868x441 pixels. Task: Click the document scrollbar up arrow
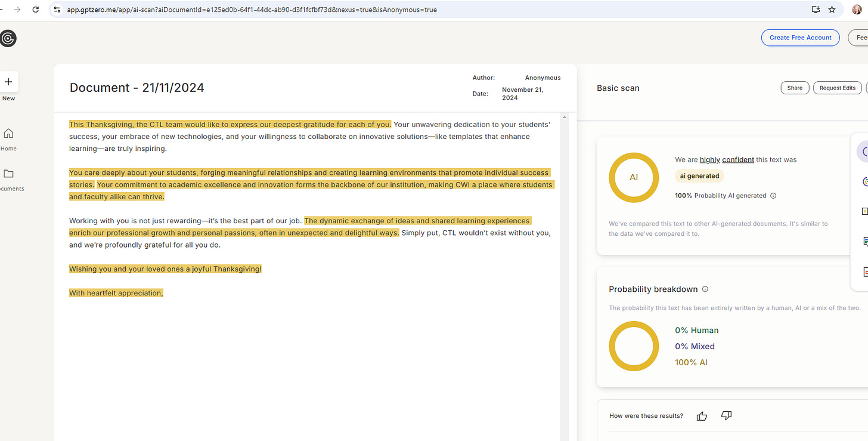[x=565, y=117]
